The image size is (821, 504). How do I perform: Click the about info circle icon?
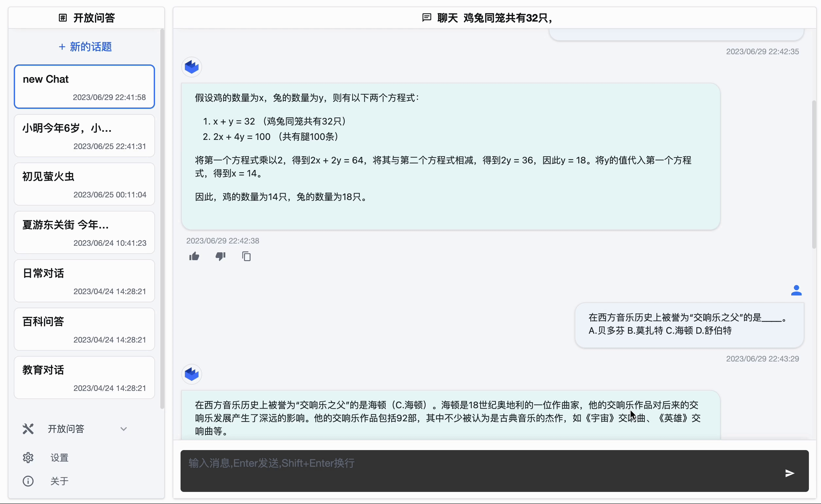(27, 481)
